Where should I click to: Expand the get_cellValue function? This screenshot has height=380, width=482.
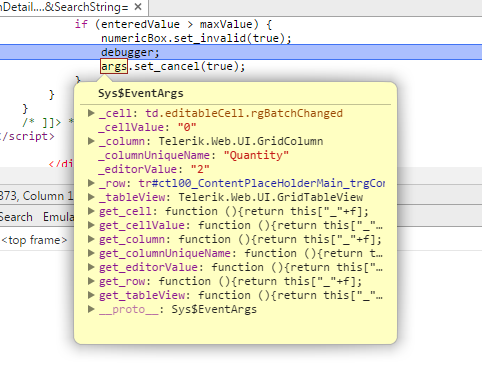(x=91, y=225)
